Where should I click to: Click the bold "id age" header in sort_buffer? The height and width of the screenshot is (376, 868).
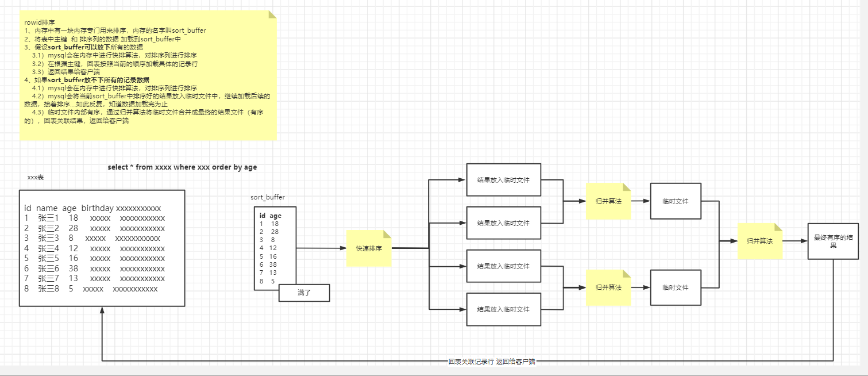[271, 216]
